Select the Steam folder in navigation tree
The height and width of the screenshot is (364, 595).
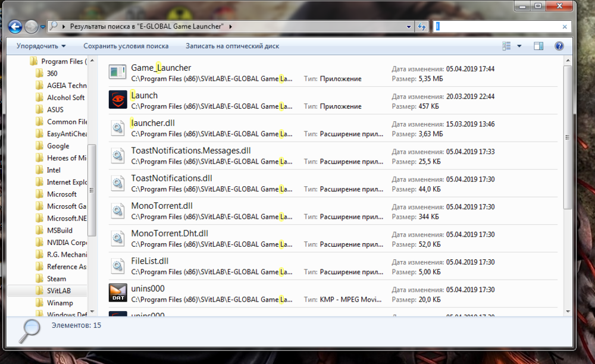coord(57,278)
